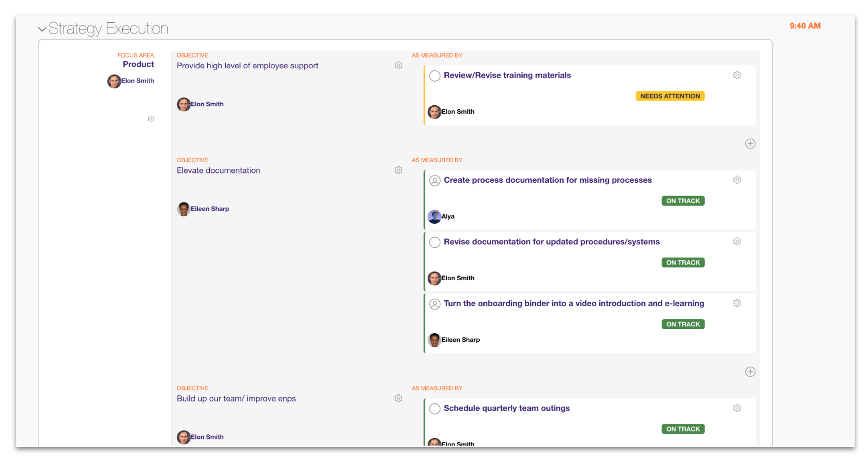Screen dimensions: 868x464
Task: Collapse the Strategy Execution section
Action: click(42, 29)
